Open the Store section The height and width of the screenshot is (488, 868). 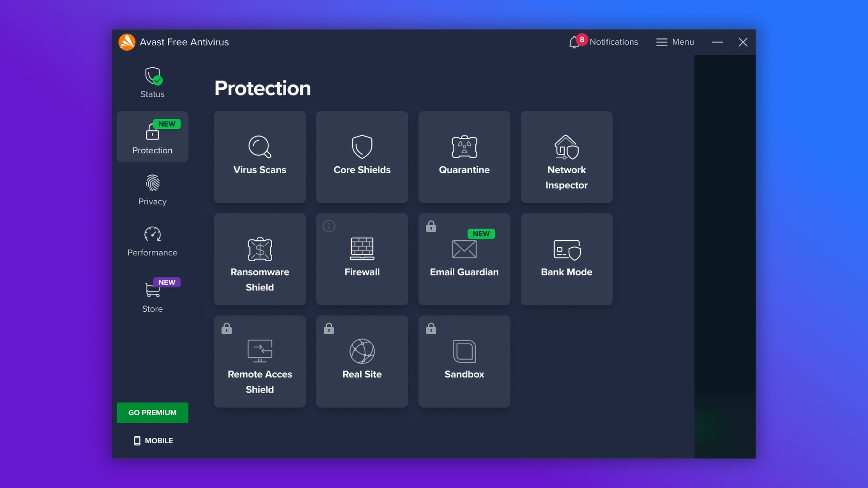point(152,296)
